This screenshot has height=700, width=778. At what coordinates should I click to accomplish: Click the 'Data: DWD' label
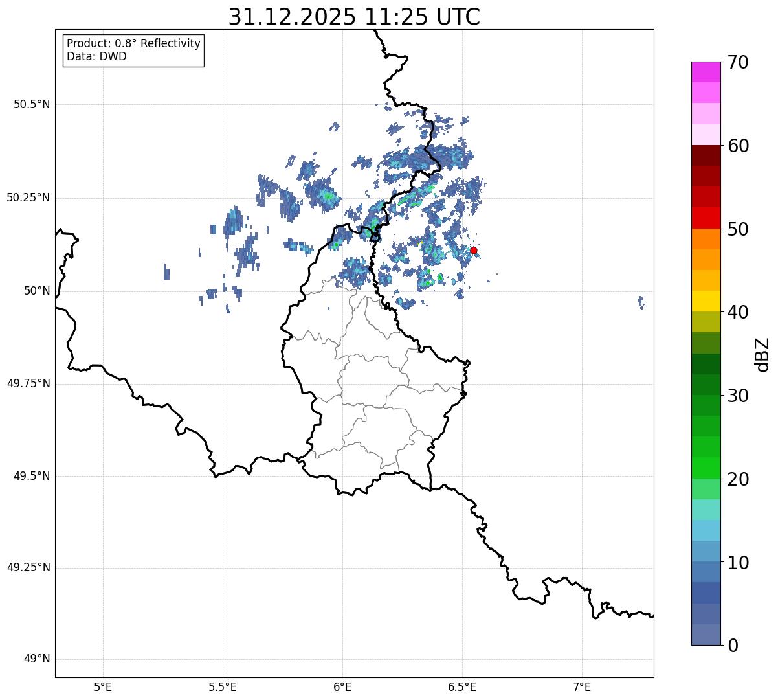[96, 56]
